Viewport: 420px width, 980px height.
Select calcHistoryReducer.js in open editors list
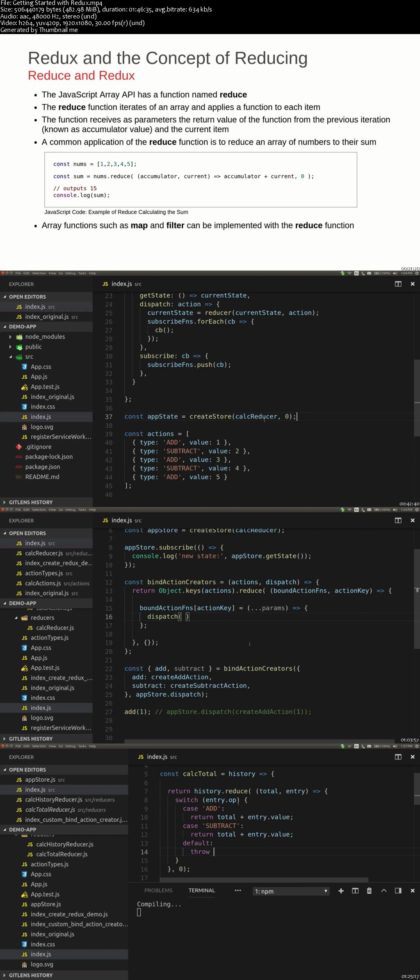pos(64,799)
